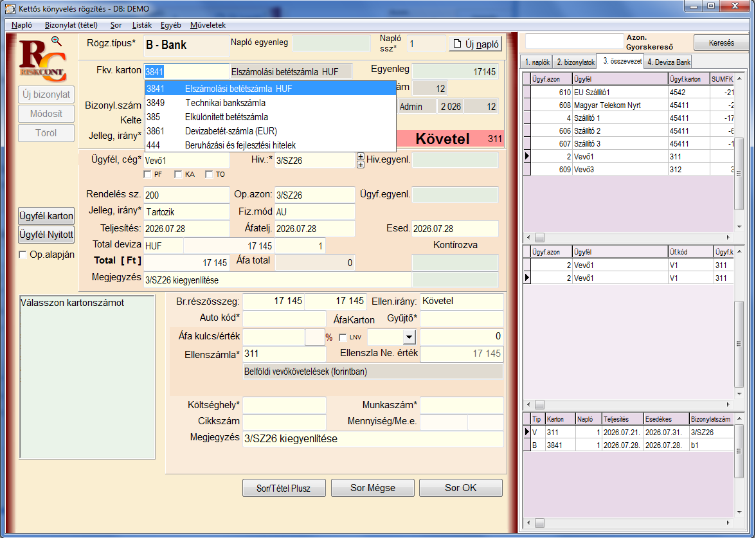Select the Vevő1 row marker arrow in top grid

point(527,156)
